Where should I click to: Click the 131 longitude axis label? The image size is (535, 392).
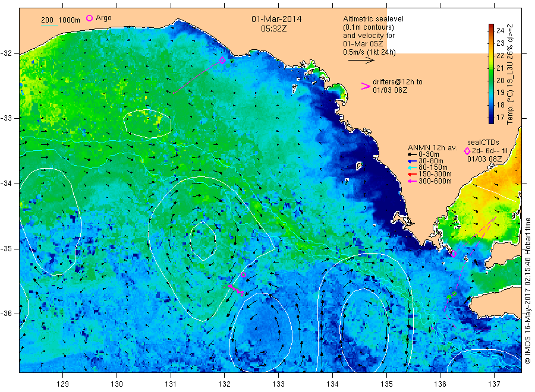pyautogui.click(x=171, y=384)
